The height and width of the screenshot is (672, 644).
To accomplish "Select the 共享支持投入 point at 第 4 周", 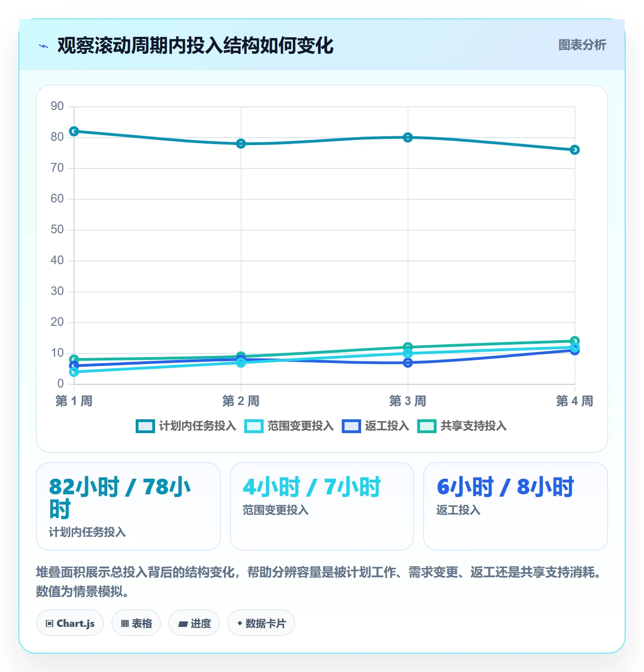I will pyautogui.click(x=575, y=341).
